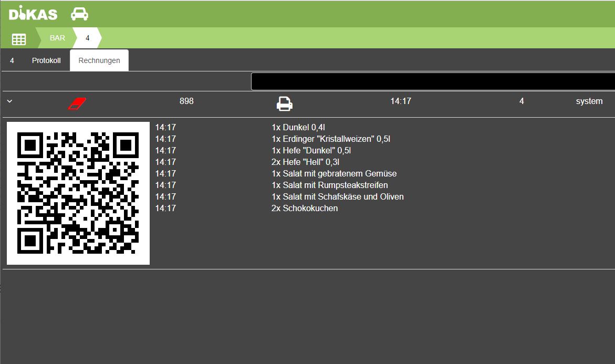Viewport: 615px width, 364px height.
Task: Click the invoice time 14:17 in header row
Action: click(400, 101)
